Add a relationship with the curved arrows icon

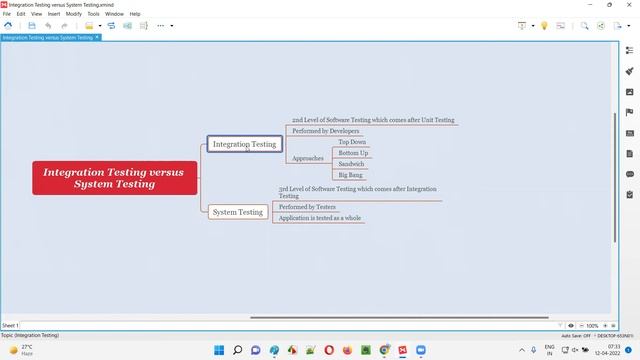(111, 26)
